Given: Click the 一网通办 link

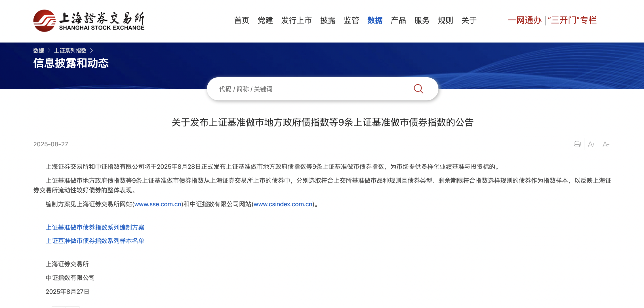Looking at the screenshot, I should (x=525, y=20).
